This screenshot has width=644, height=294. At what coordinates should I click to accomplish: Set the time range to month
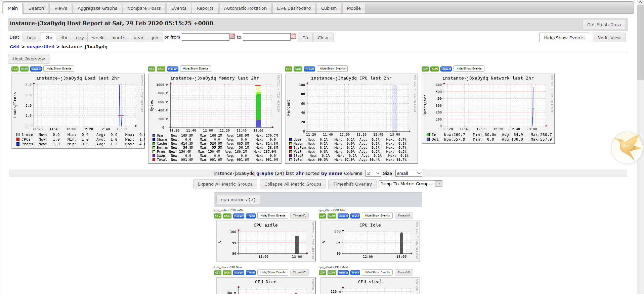(x=118, y=38)
